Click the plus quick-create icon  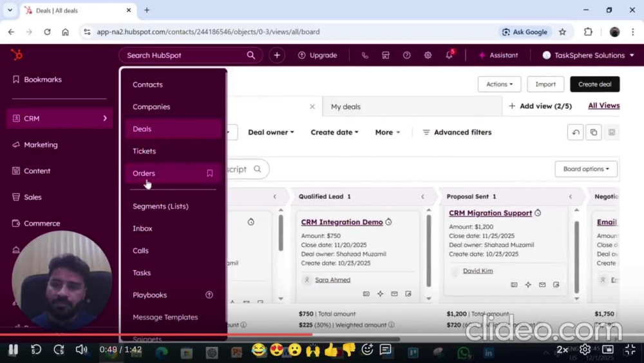click(277, 55)
